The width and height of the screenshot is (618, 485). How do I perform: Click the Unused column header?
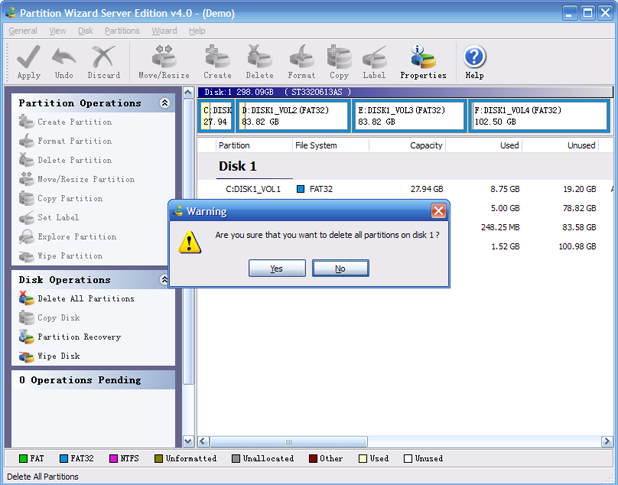(x=560, y=145)
